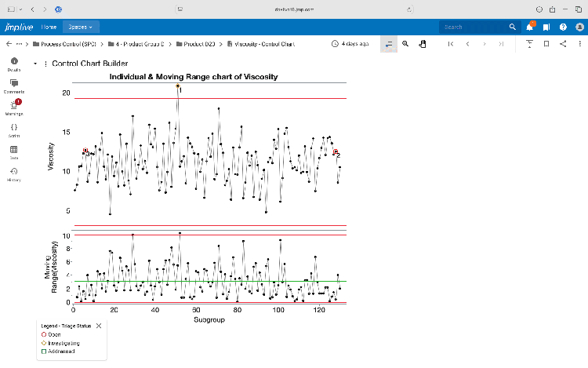588x368 pixels.
Task: Click the outlier point labeled 1
Action: (x=178, y=86)
